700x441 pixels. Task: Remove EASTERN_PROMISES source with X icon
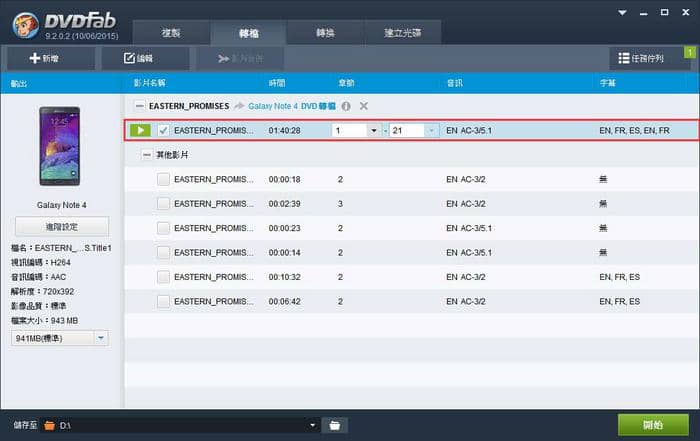point(364,106)
